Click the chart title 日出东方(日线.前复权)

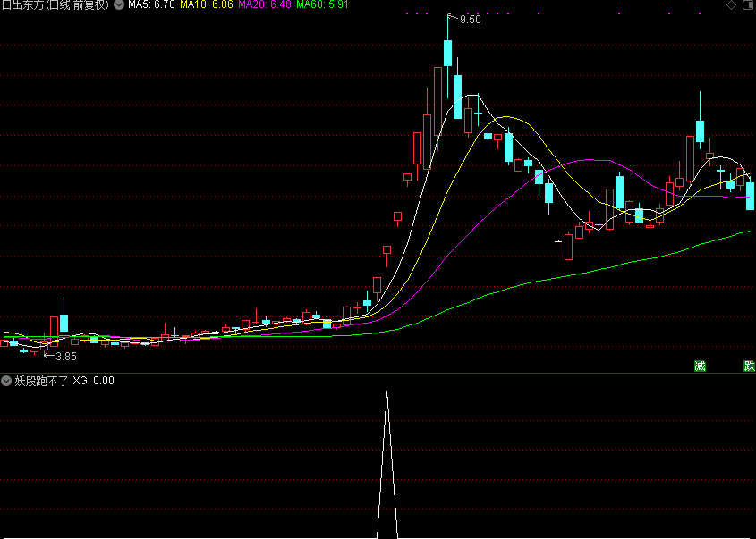point(56,5)
